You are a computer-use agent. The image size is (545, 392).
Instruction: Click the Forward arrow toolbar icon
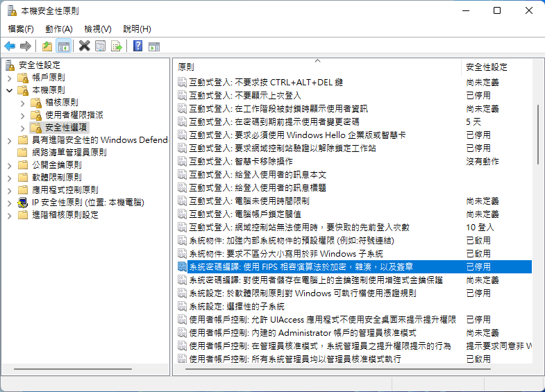26,46
